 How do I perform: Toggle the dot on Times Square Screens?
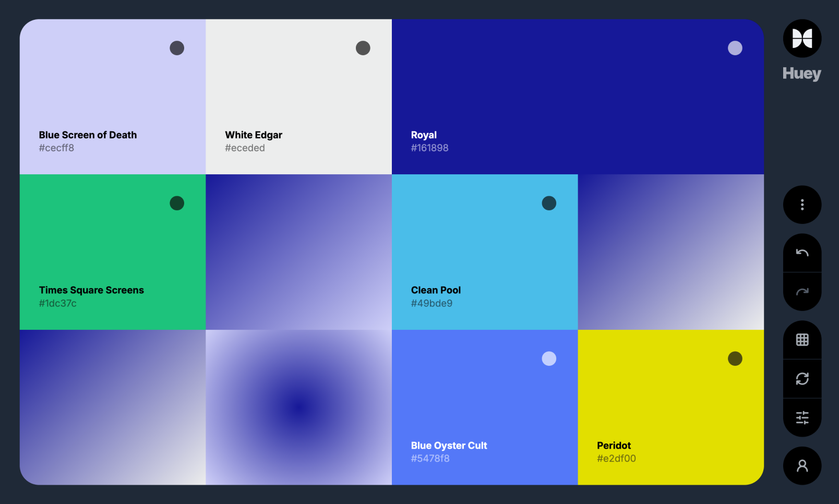point(177,203)
